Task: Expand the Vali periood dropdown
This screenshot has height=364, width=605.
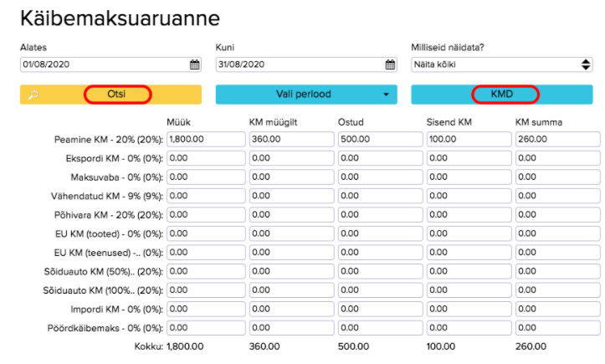Action: point(306,95)
